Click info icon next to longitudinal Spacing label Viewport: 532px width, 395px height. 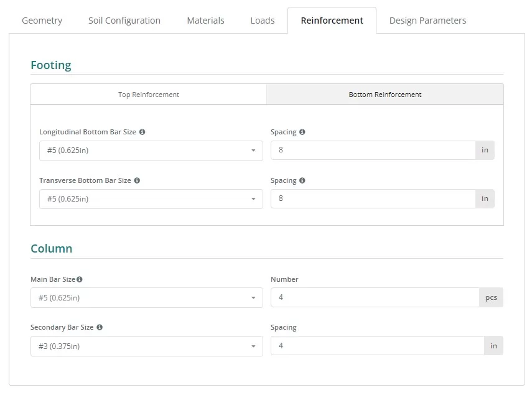(x=302, y=132)
